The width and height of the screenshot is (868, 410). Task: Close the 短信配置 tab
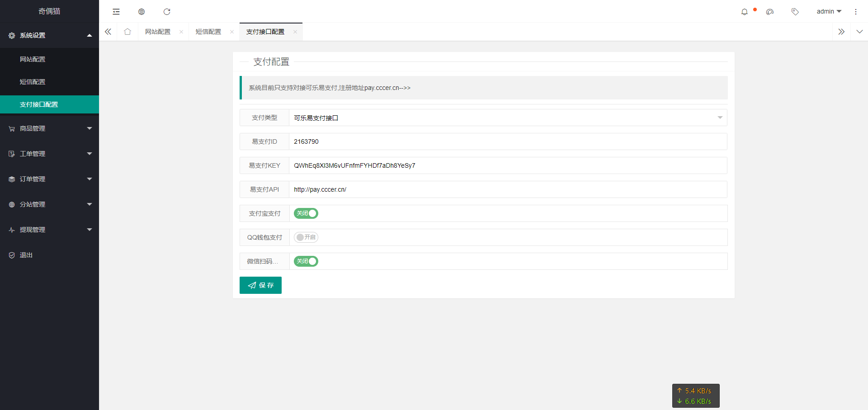click(232, 32)
